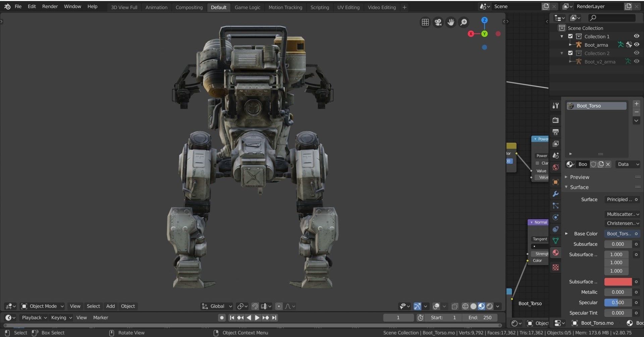
Task: Open the Active Tool and Workspace settings tab
Action: 555,106
